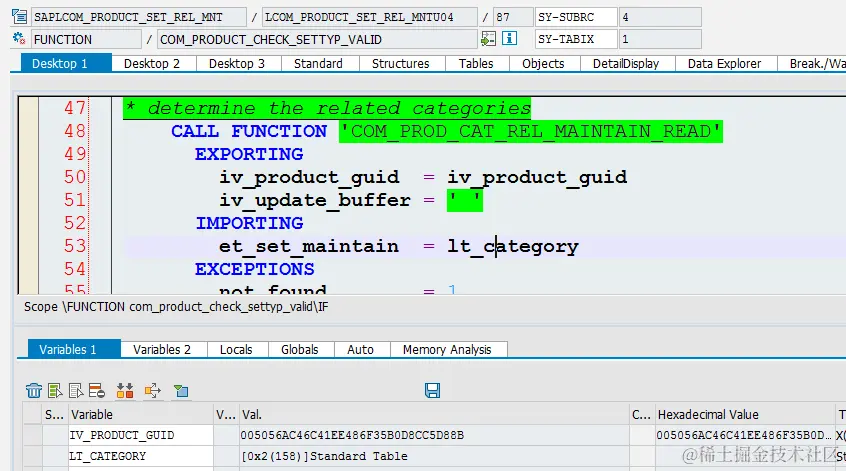Select the Structures tab
The width and height of the screenshot is (846, 471).
[401, 63]
